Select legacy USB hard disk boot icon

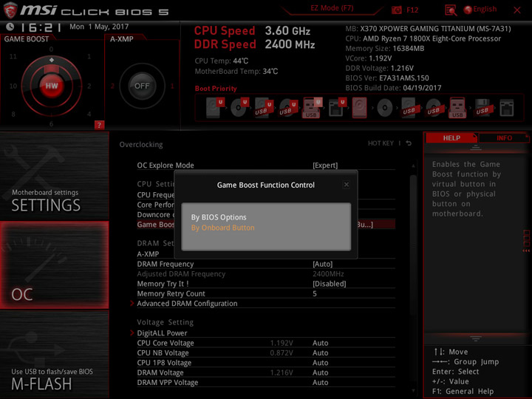(x=409, y=108)
